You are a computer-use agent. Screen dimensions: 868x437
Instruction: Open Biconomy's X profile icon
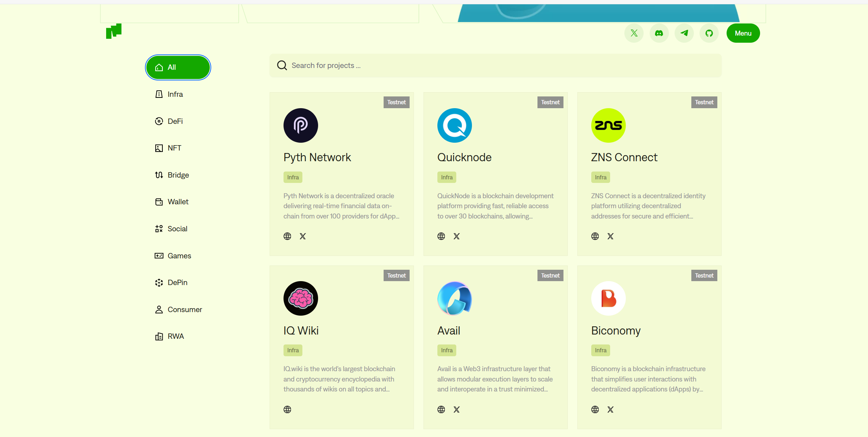pyautogui.click(x=610, y=410)
